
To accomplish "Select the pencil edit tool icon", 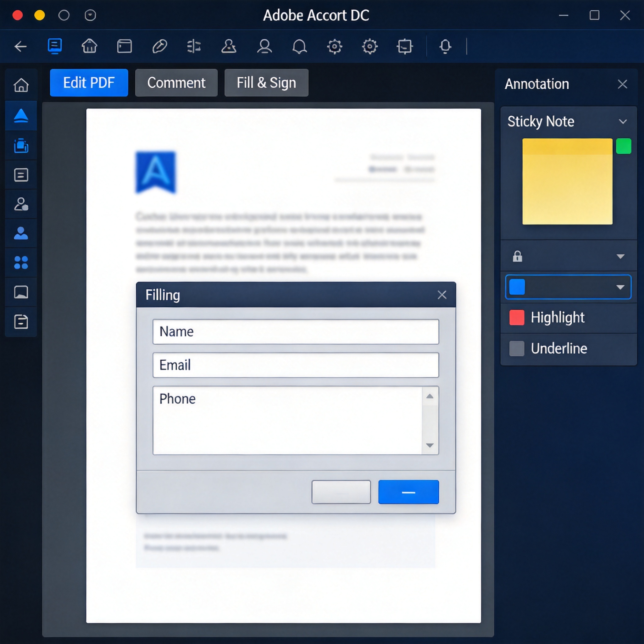I will [x=160, y=46].
